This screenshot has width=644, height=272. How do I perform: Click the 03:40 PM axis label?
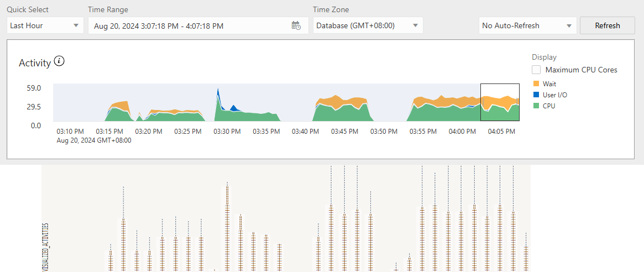[x=306, y=132]
